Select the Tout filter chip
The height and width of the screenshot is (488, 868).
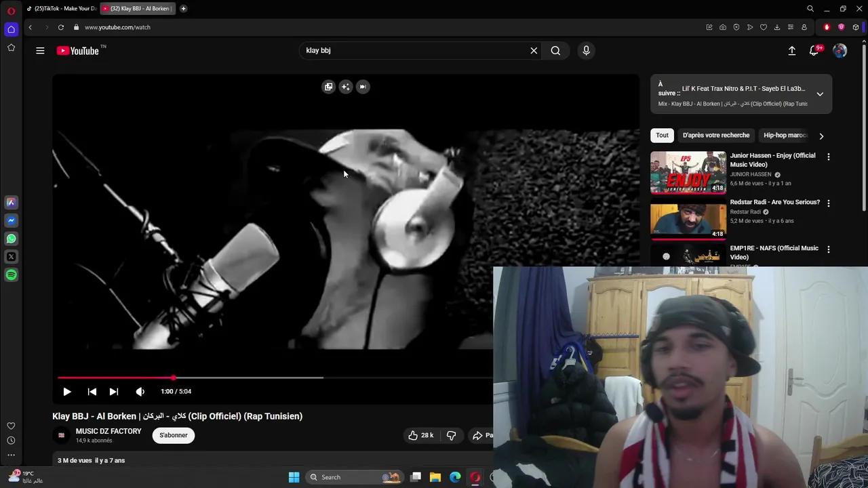click(x=662, y=135)
